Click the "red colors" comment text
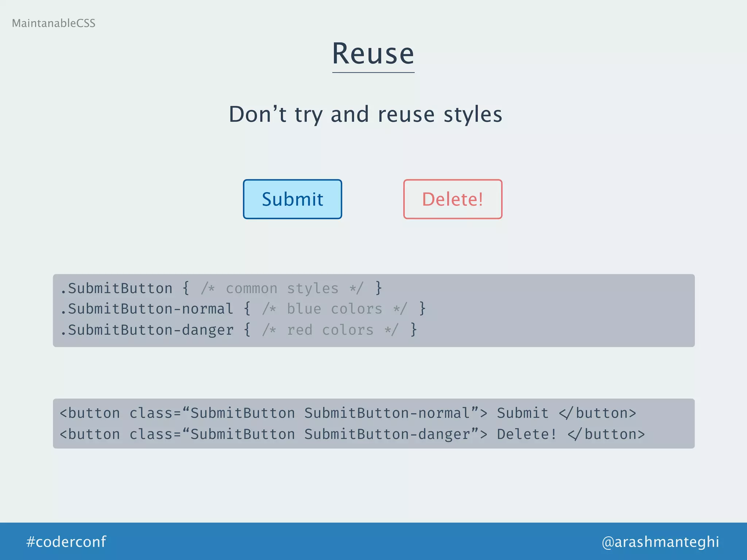This screenshot has height=560, width=747. pyautogui.click(x=330, y=330)
